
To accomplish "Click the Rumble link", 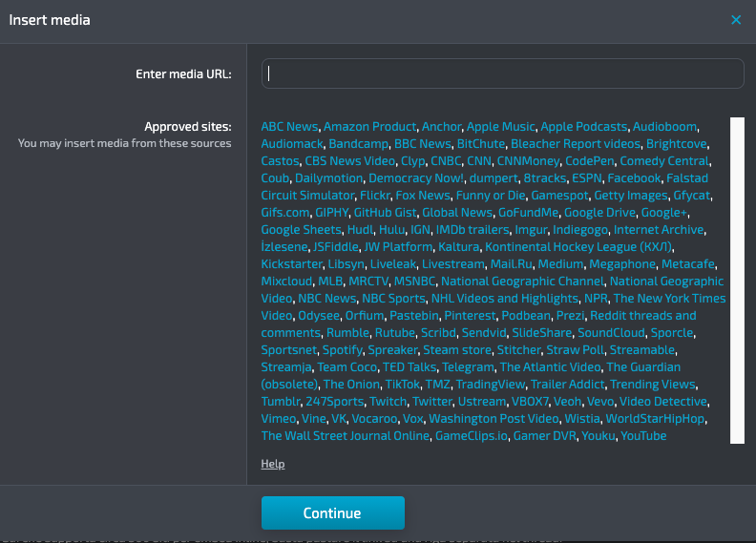I will 347,333.
